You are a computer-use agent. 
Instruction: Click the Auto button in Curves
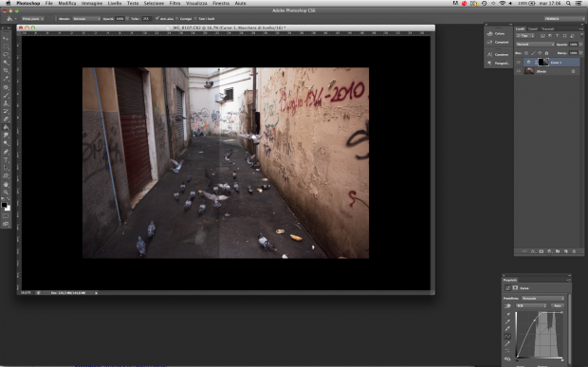[x=558, y=306]
